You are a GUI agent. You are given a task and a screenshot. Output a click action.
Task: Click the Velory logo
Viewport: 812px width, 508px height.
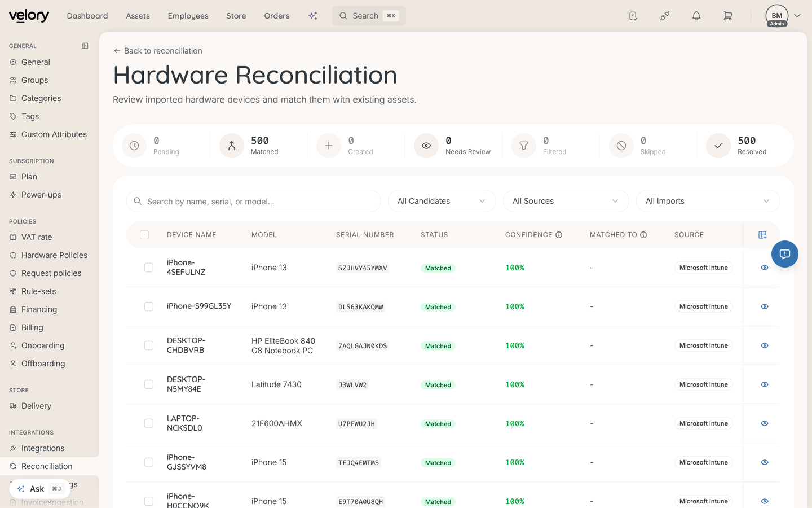pos(29,16)
